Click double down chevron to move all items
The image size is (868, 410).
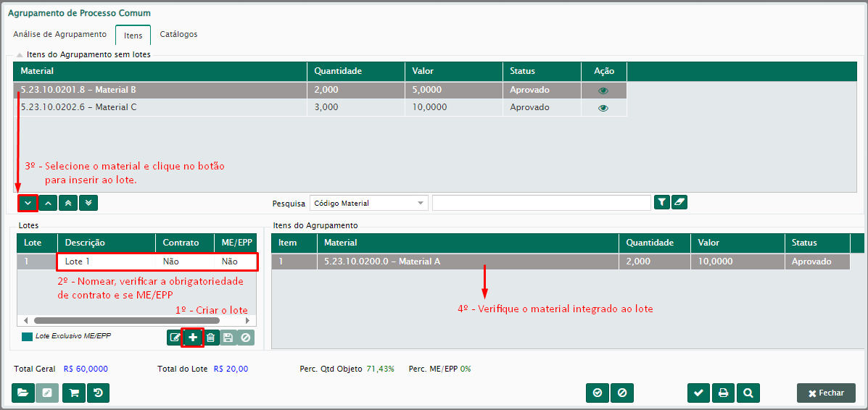coord(88,204)
